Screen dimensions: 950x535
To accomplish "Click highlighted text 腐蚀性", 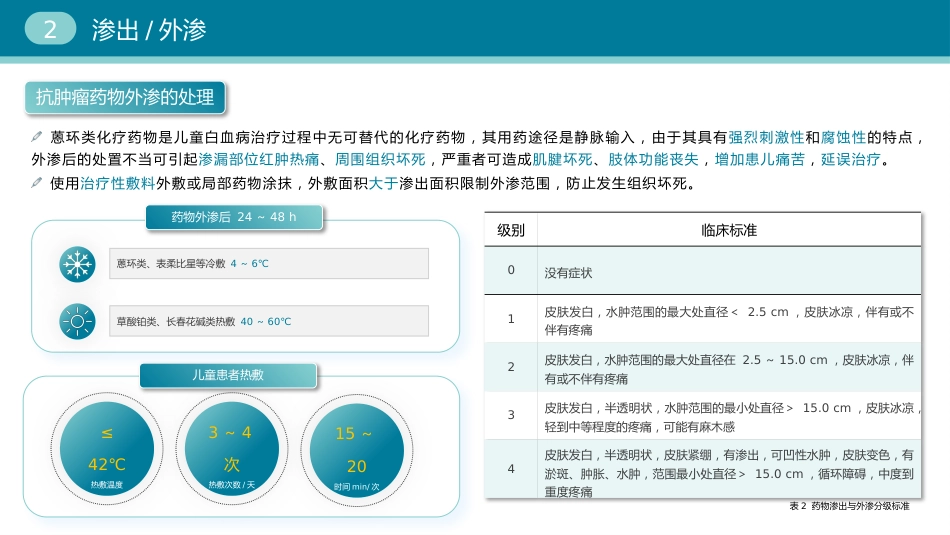I will (843, 138).
